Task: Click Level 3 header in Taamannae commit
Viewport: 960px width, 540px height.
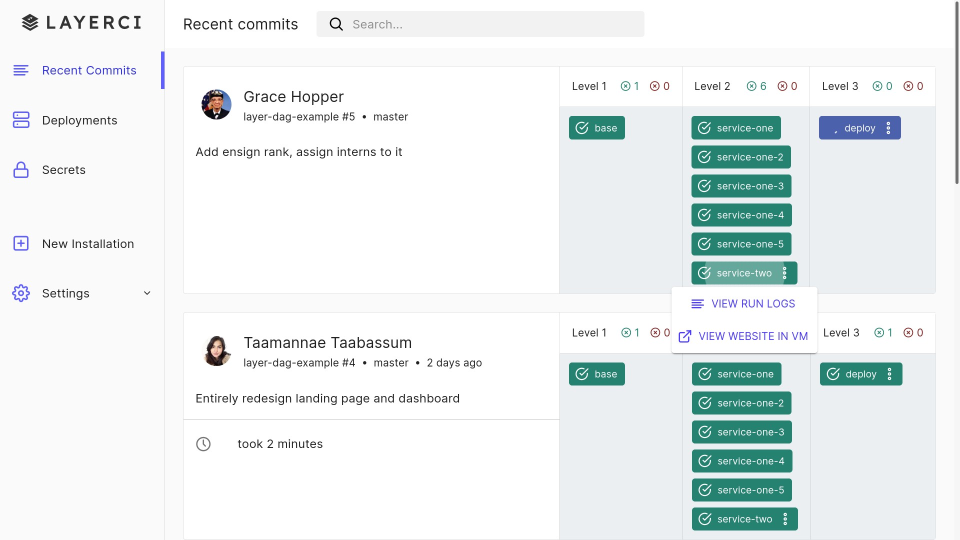Action: [x=841, y=332]
